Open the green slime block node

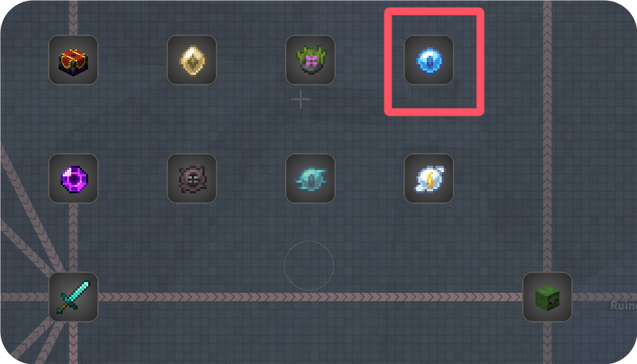click(547, 297)
